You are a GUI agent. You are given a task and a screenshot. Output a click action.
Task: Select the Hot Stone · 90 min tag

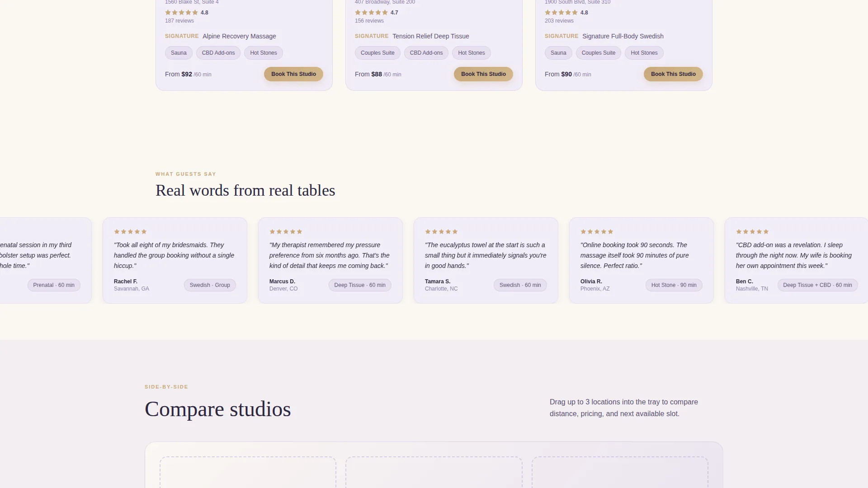tap(674, 285)
